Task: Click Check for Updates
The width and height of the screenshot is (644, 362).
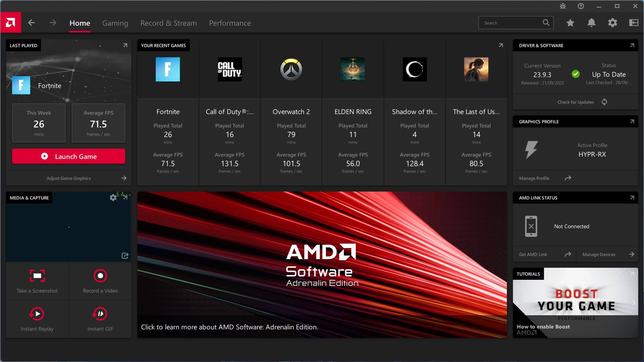Action: click(x=575, y=102)
